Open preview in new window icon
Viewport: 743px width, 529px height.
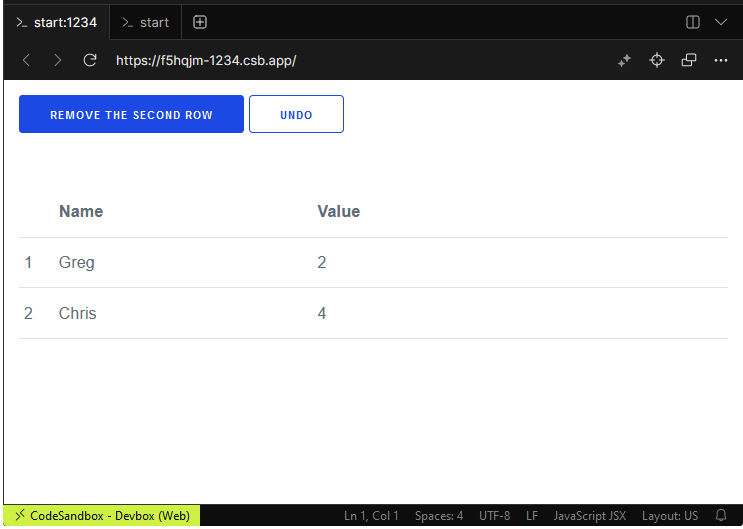(x=689, y=60)
